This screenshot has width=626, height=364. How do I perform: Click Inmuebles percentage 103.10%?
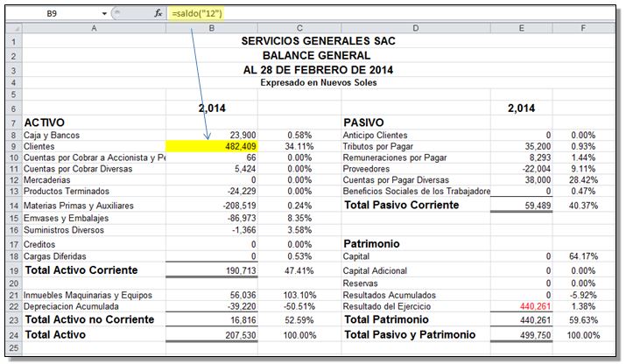tap(299, 296)
